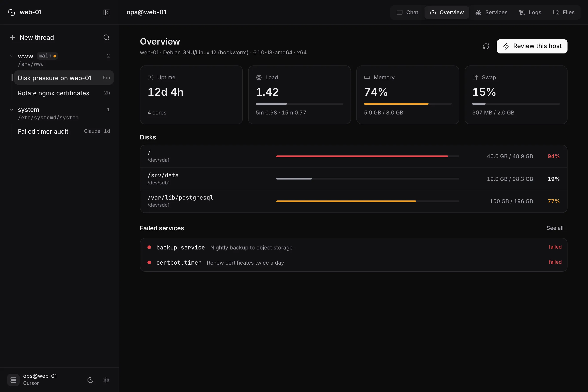Viewport: 588px width, 392px height.
Task: Click the See all link for failed services
Action: [x=555, y=228]
